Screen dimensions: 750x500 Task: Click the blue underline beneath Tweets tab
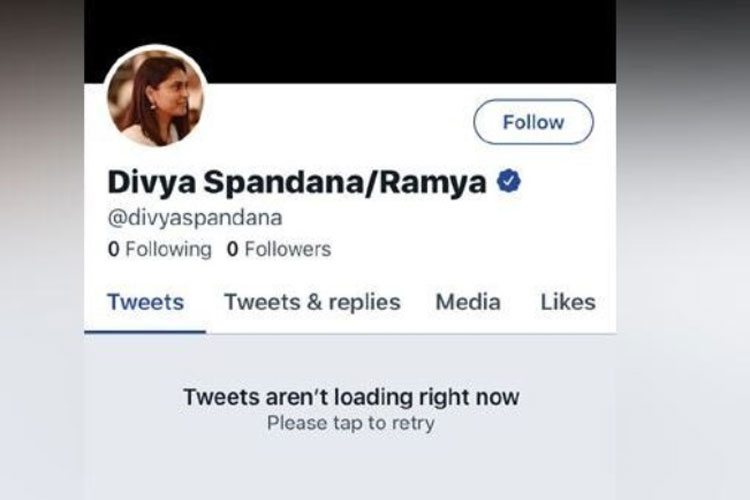click(145, 330)
